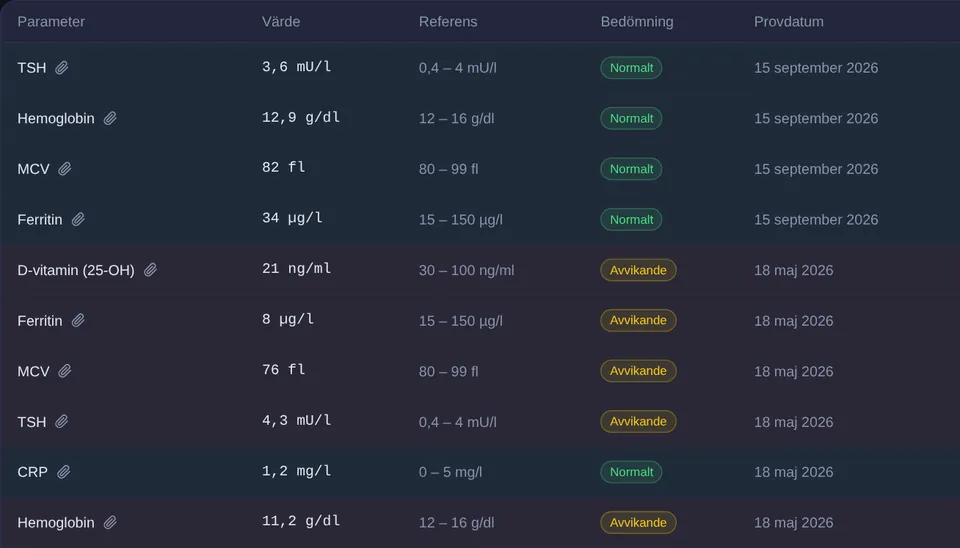Screen dimensions: 960x548
Task: Click the Normalt badge in TSH 3,6 row
Action: (631, 68)
